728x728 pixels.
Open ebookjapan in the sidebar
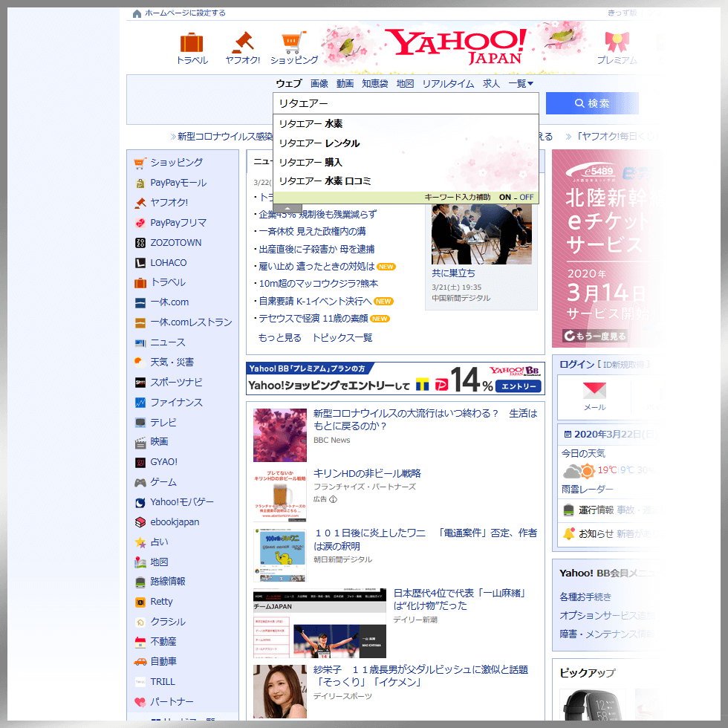(x=175, y=521)
